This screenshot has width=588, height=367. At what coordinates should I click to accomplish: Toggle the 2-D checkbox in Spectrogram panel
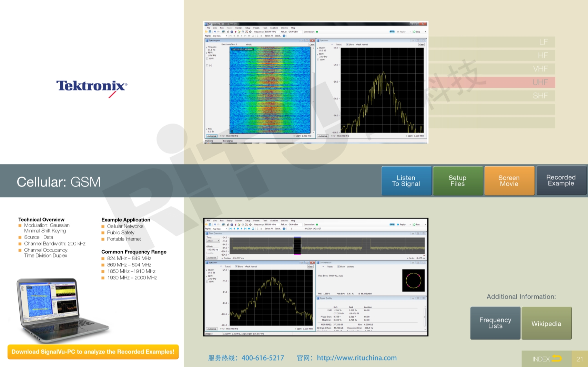click(207, 65)
